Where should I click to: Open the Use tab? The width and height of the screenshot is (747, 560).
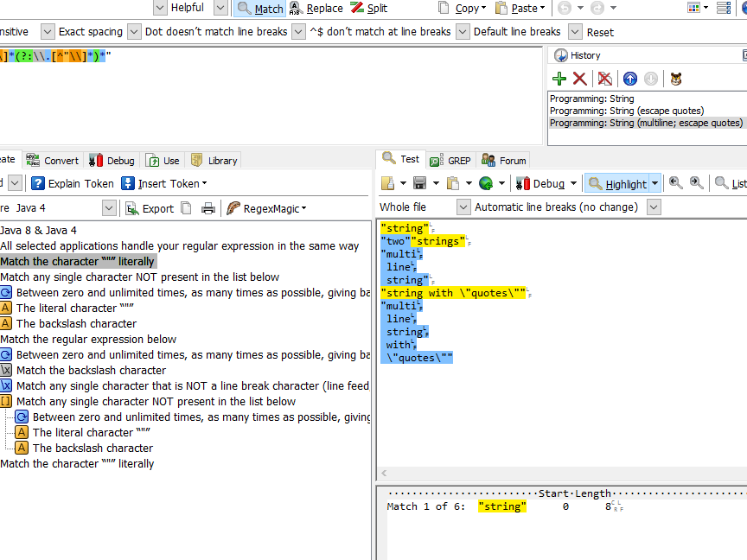click(x=163, y=161)
